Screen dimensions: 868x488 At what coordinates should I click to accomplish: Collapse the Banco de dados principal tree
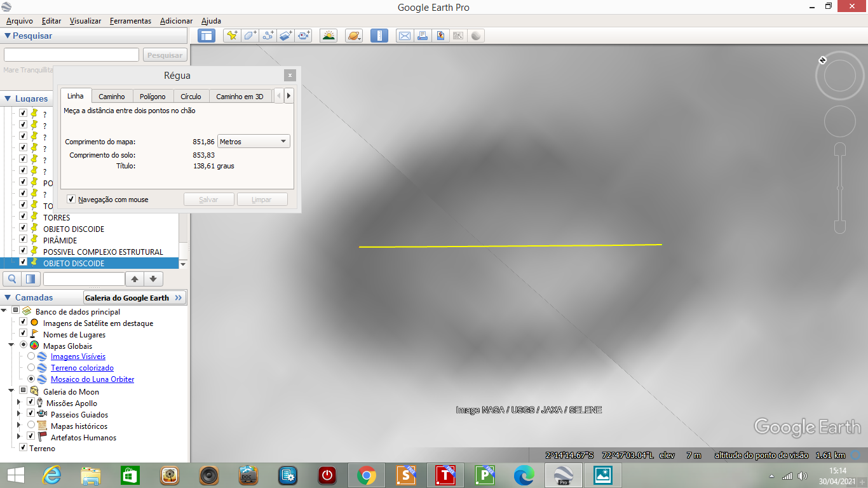click(4, 311)
